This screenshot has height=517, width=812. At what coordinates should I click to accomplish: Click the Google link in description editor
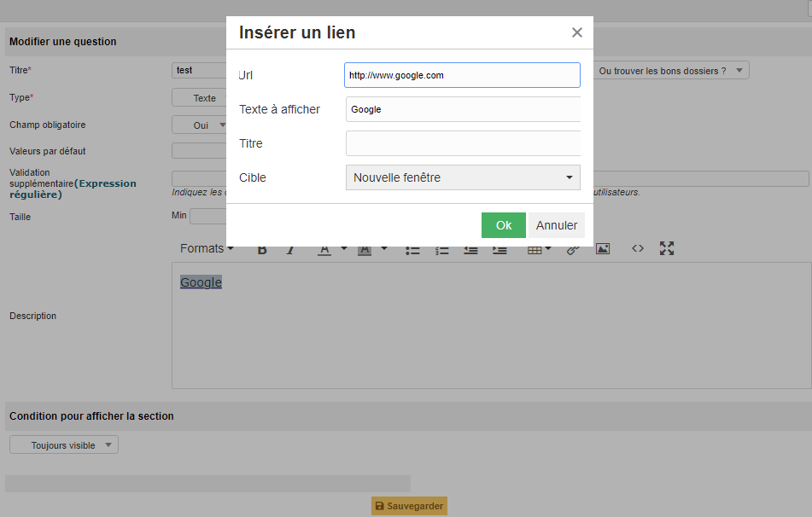(201, 282)
